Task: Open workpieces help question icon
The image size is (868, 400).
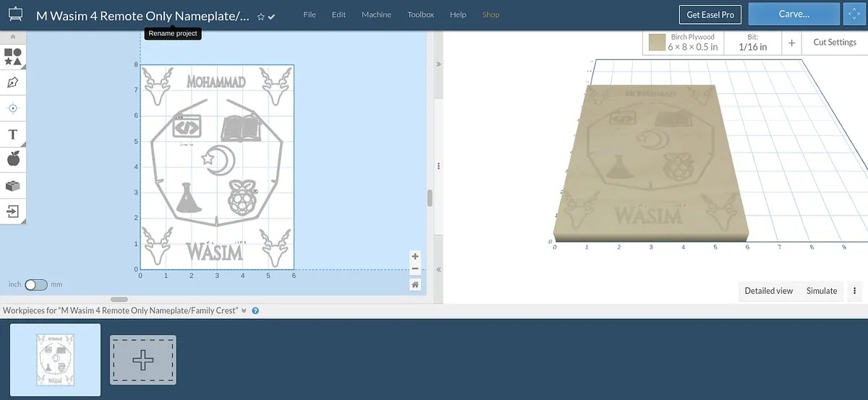Action: pyautogui.click(x=255, y=310)
